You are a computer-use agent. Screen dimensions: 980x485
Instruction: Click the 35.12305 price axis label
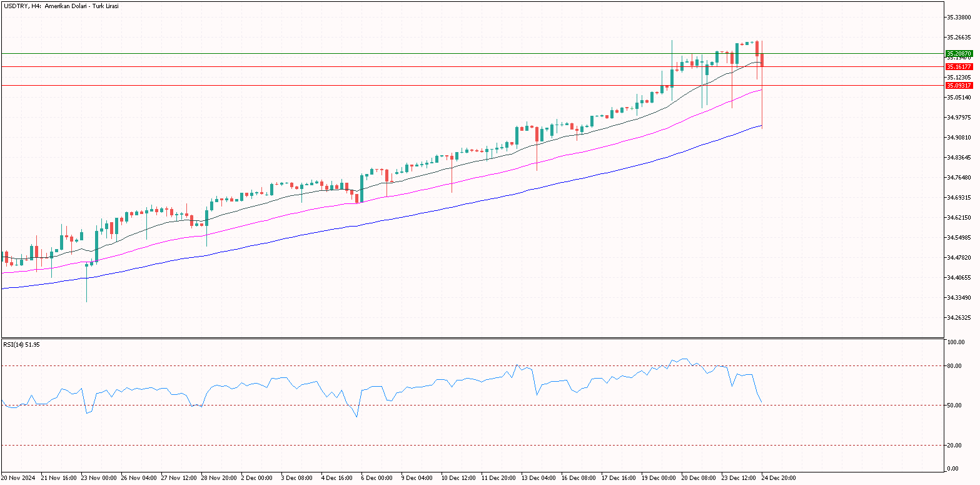coord(959,78)
